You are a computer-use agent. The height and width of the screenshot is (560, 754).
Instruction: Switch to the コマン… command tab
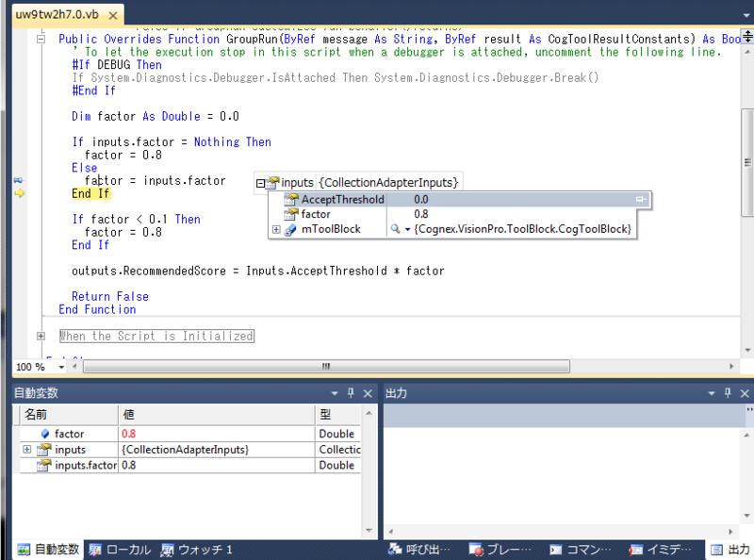581,550
